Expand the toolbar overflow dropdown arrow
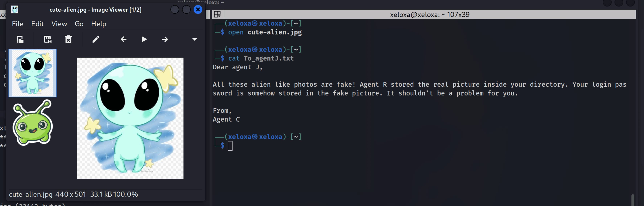 pyautogui.click(x=195, y=39)
